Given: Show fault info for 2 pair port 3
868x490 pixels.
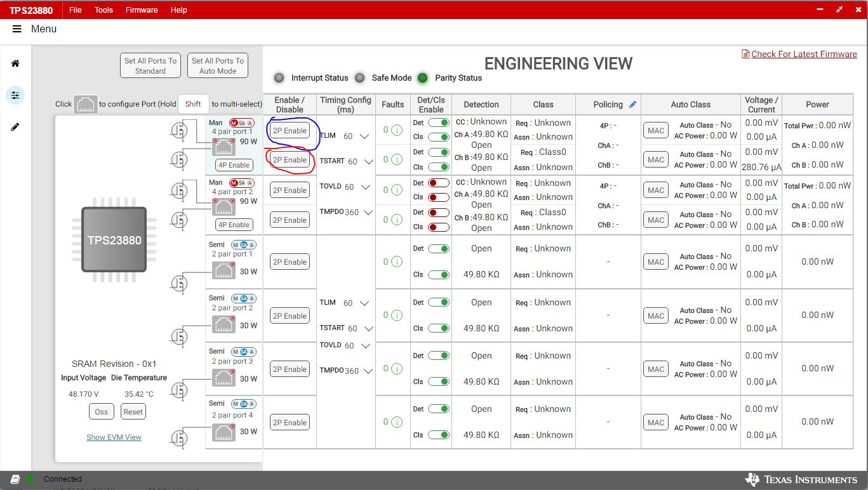Looking at the screenshot, I should coord(397,369).
